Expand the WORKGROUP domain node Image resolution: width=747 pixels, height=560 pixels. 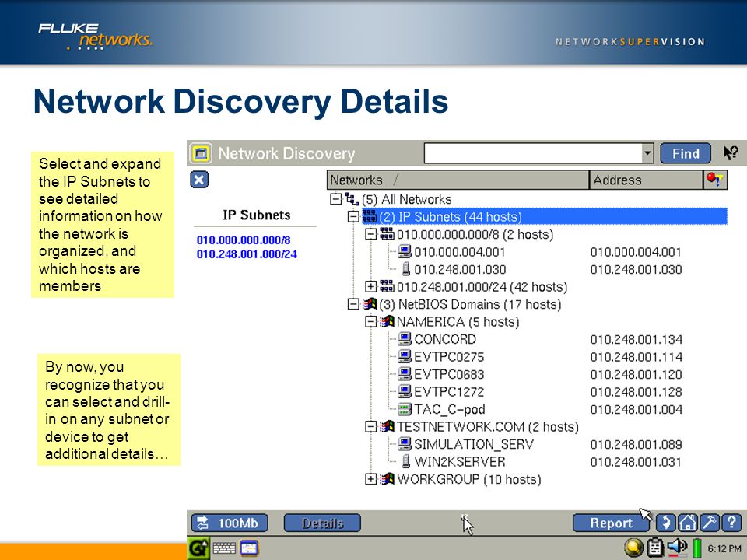370,479
